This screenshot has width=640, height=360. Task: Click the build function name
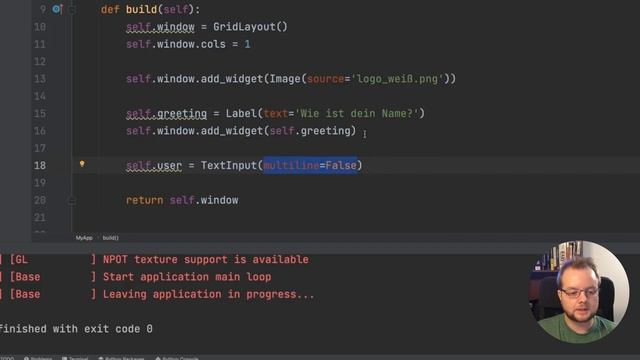click(141, 9)
